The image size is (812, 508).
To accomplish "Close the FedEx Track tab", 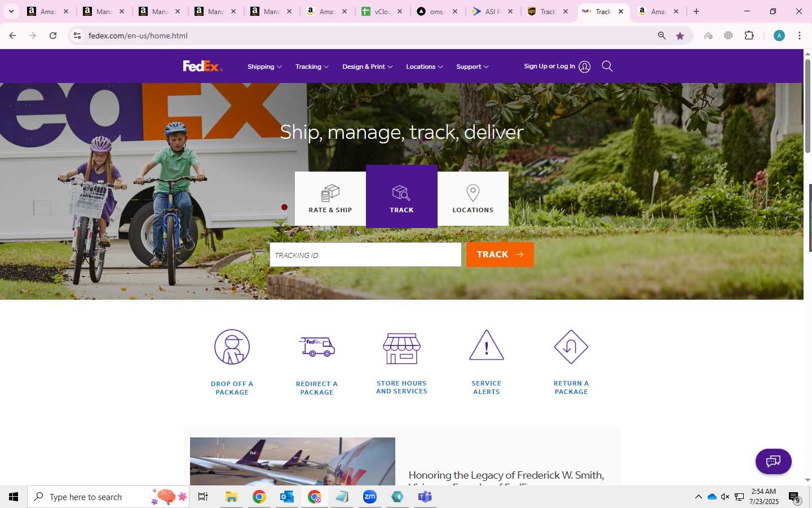I will coord(621,11).
